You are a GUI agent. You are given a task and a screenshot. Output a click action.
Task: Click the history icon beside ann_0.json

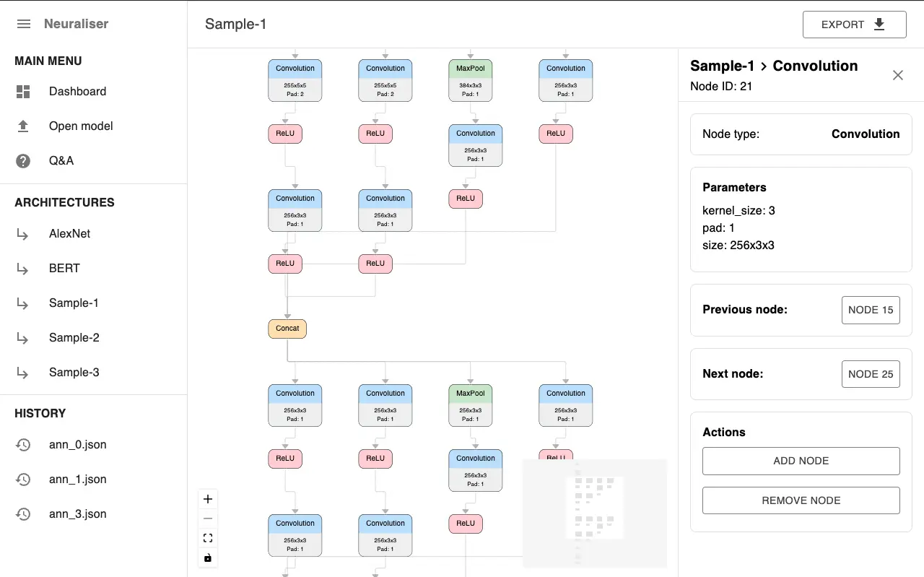[23, 445]
